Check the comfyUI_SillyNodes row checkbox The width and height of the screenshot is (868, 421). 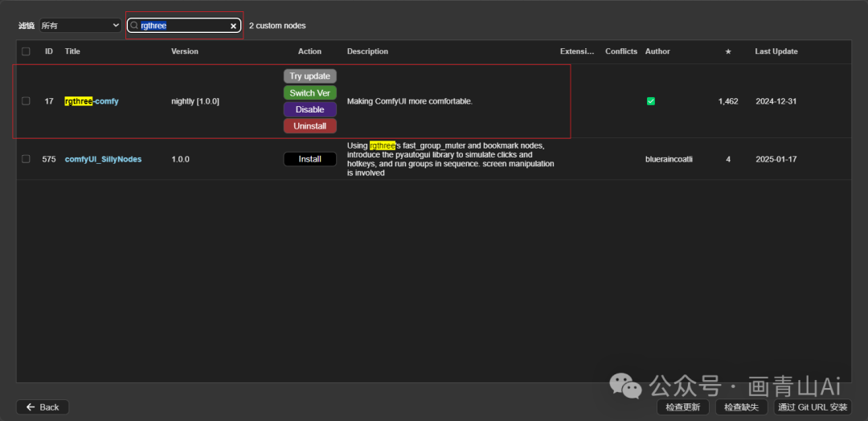point(26,159)
